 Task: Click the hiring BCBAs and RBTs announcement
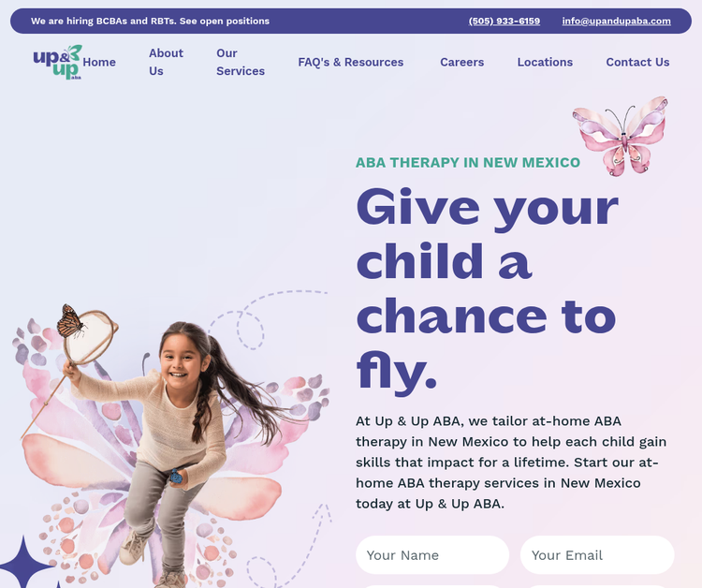[x=150, y=21]
